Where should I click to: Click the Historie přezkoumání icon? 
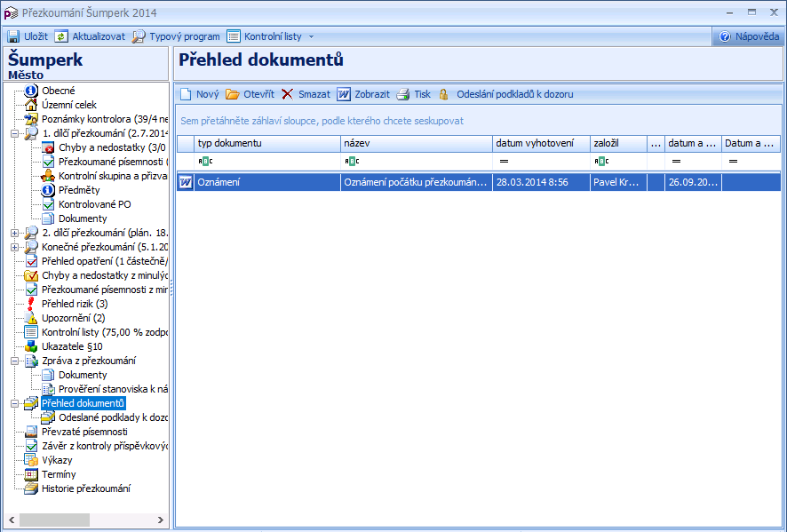31,488
